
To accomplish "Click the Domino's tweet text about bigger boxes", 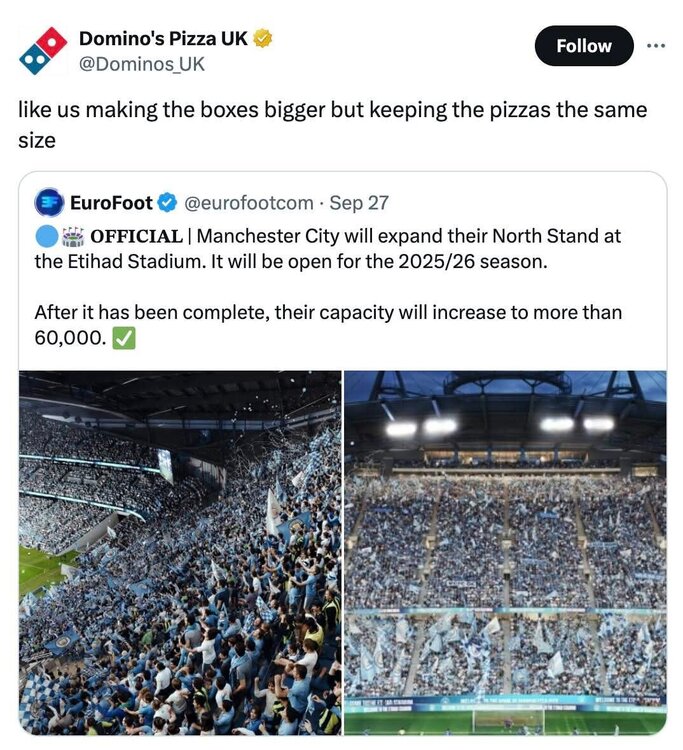I will 332,125.
